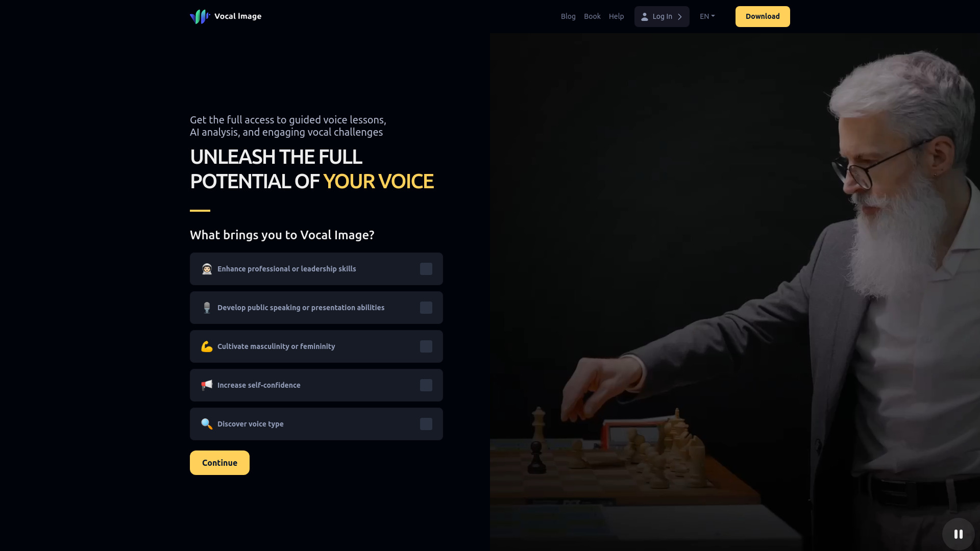Select the professional skills enhancement option
Screen dimensions: 980x551
(426, 268)
